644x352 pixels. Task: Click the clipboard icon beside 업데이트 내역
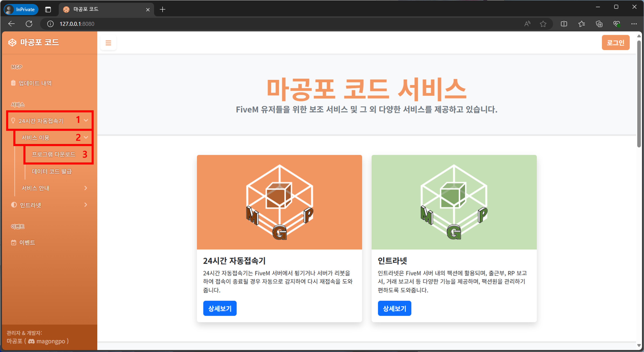(13, 83)
